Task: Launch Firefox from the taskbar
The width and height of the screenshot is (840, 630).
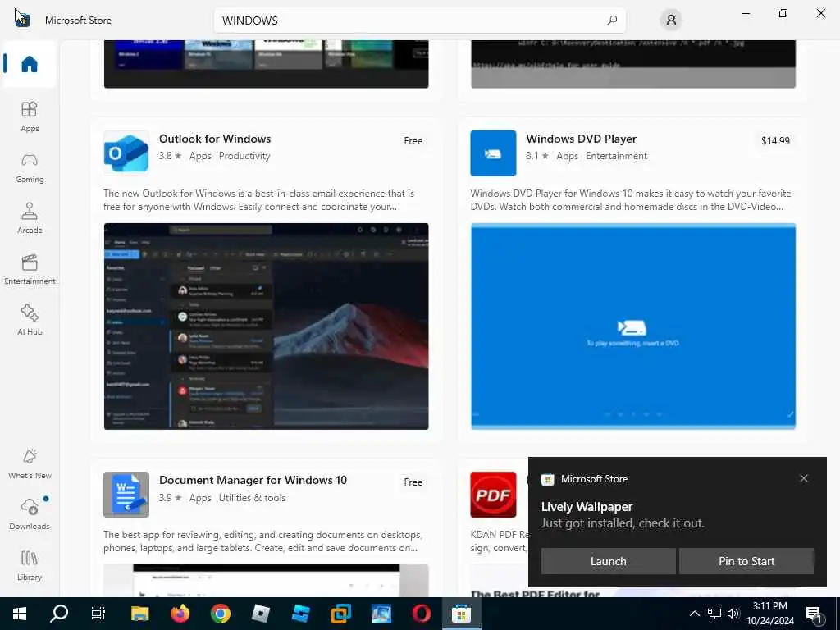Action: pyautogui.click(x=180, y=614)
